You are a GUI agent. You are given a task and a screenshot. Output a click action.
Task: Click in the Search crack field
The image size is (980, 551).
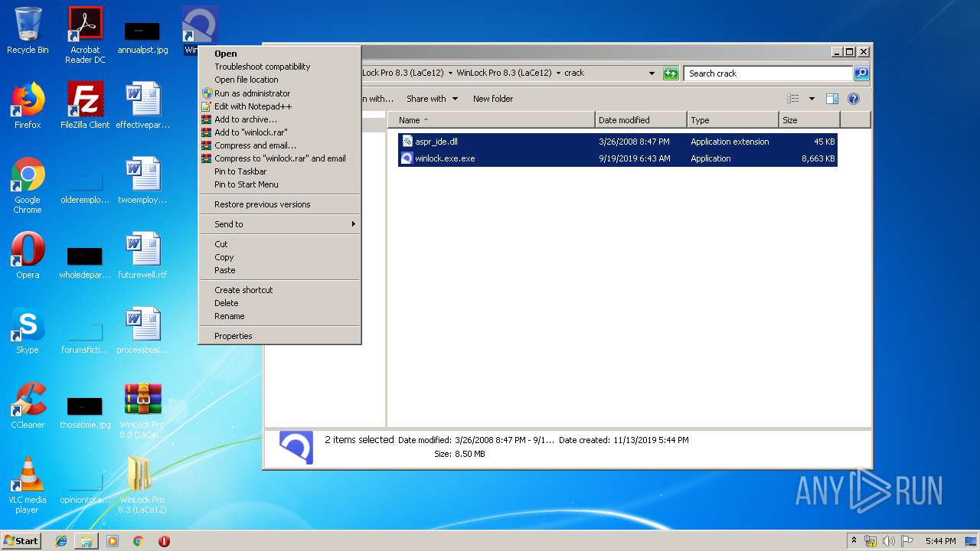[768, 73]
